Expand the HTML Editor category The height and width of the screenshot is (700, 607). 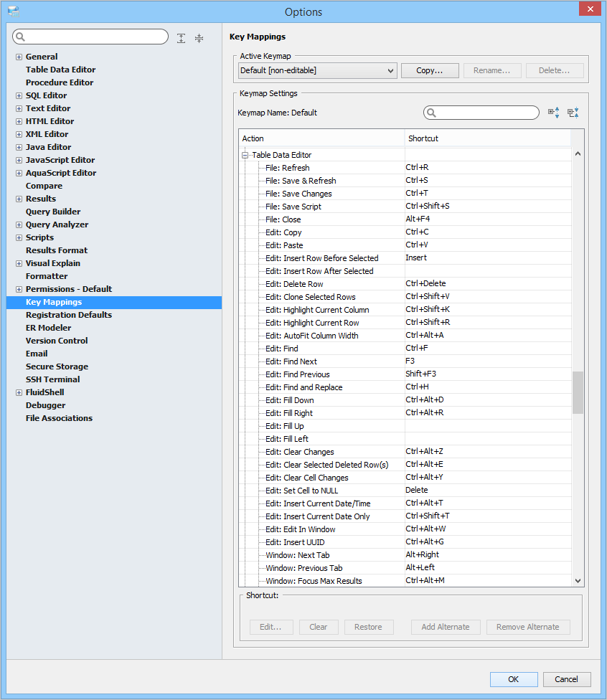[19, 121]
